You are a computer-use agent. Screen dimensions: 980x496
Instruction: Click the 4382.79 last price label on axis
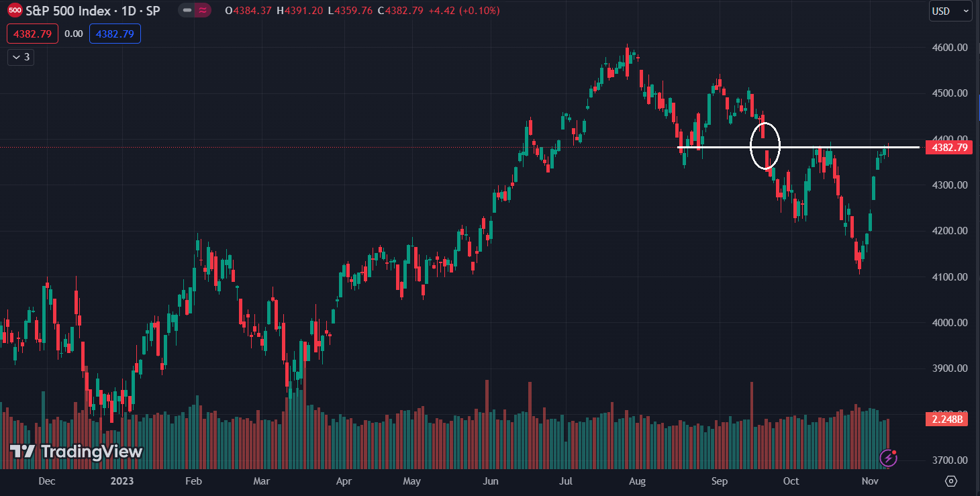click(948, 147)
